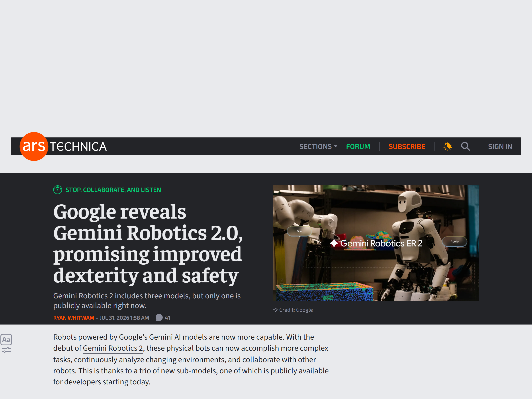
Task: Follow the Gemini Robotics 2 link
Action: [x=113, y=348]
